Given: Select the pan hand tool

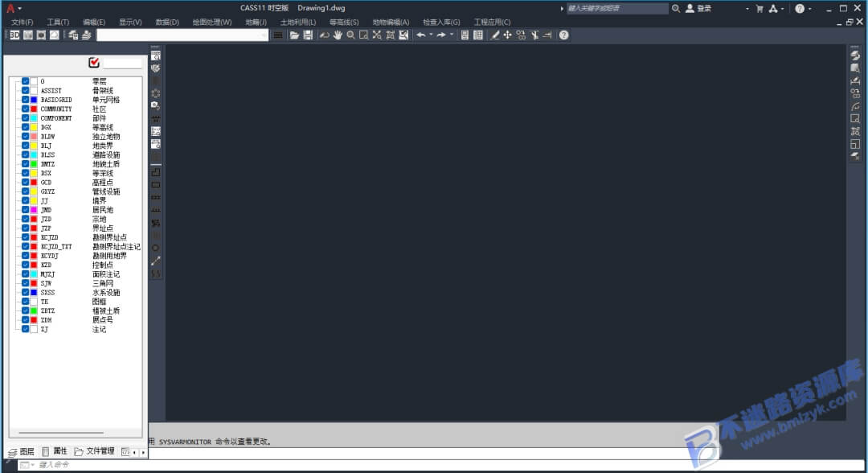Looking at the screenshot, I should click(338, 35).
